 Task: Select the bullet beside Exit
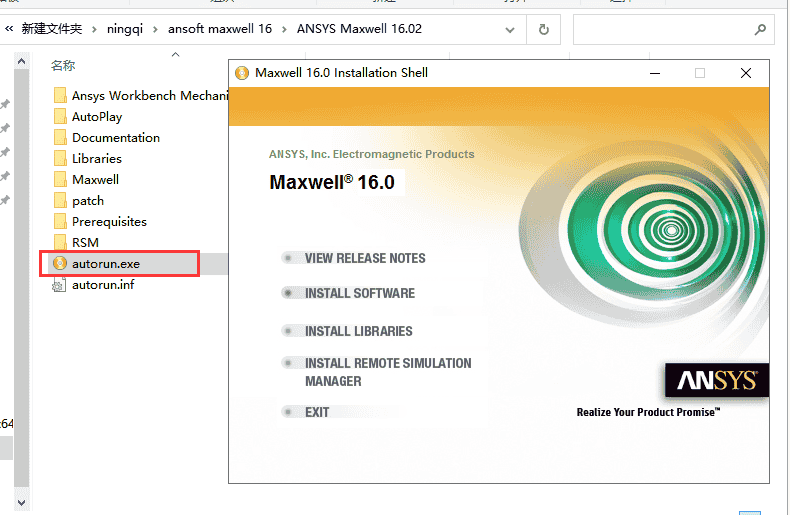[x=288, y=412]
